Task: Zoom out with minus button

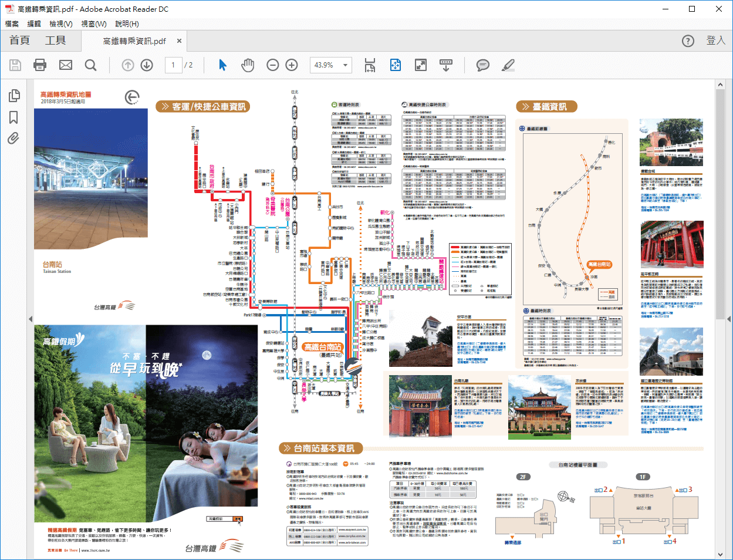Action: click(273, 65)
